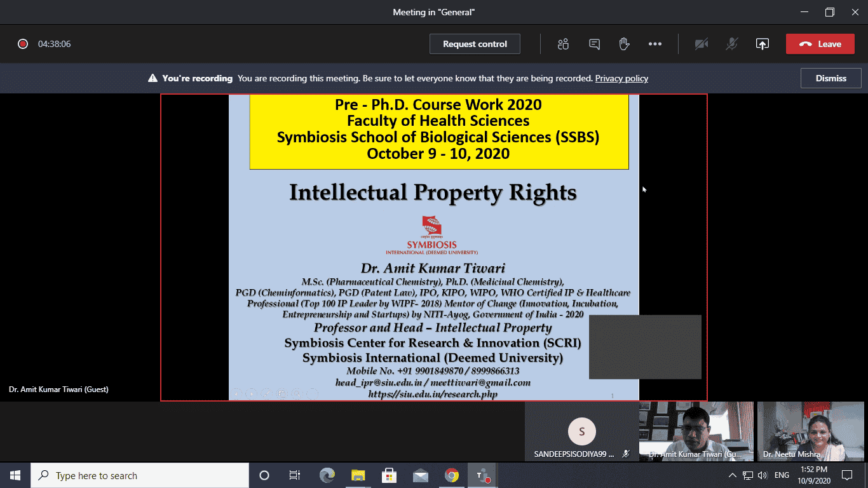The width and height of the screenshot is (868, 488).
Task: Open the clock showing 1:52 PM
Action: (x=815, y=475)
